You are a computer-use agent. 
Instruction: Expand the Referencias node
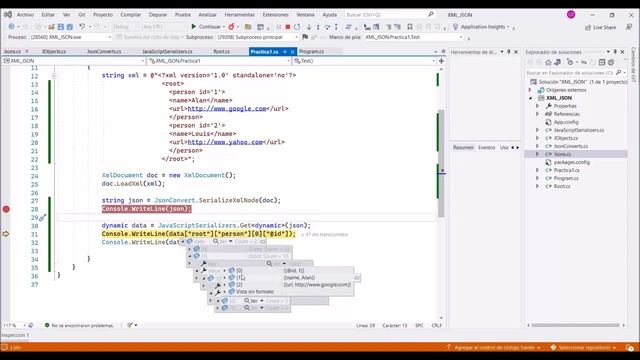(537, 114)
